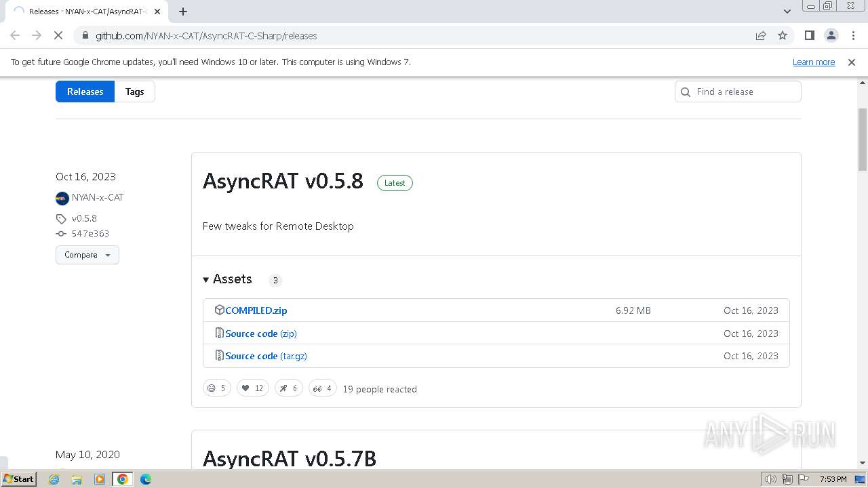
Task: Open volume control in system tray
Action: 770,479
